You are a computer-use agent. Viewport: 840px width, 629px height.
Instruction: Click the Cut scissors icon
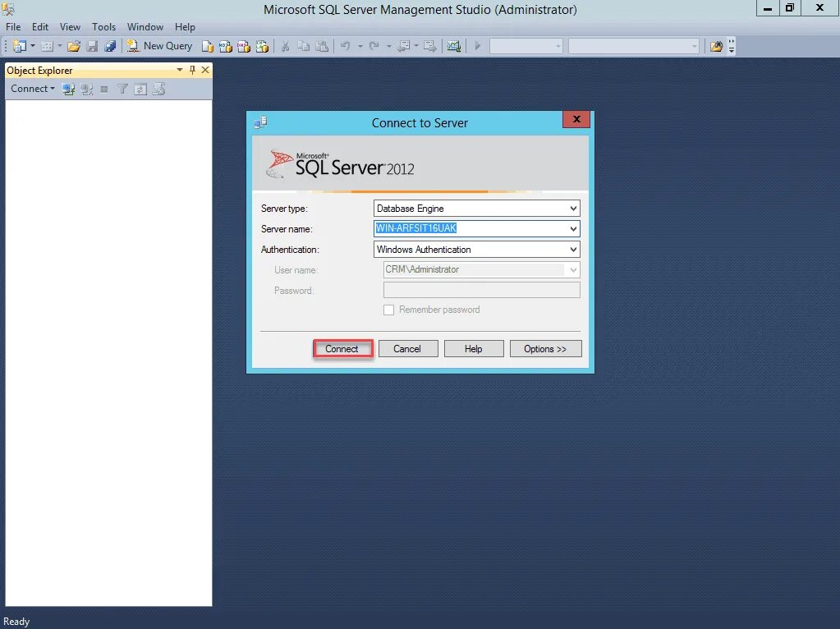(x=286, y=46)
